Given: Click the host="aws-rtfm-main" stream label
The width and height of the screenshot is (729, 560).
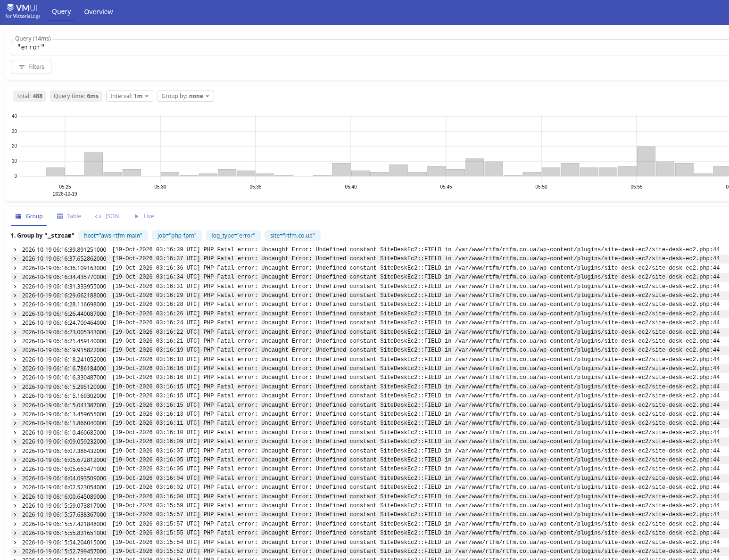Looking at the screenshot, I should tap(113, 236).
